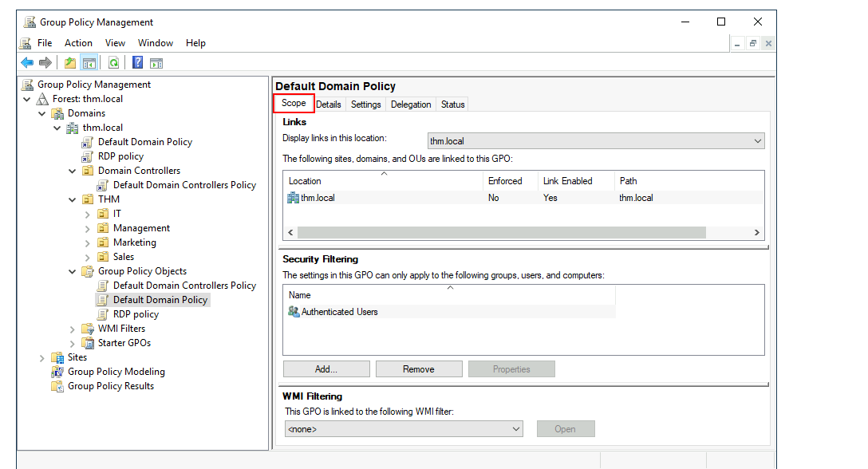868x469 pixels.
Task: Click the green Refresh icon
Action: 113,62
